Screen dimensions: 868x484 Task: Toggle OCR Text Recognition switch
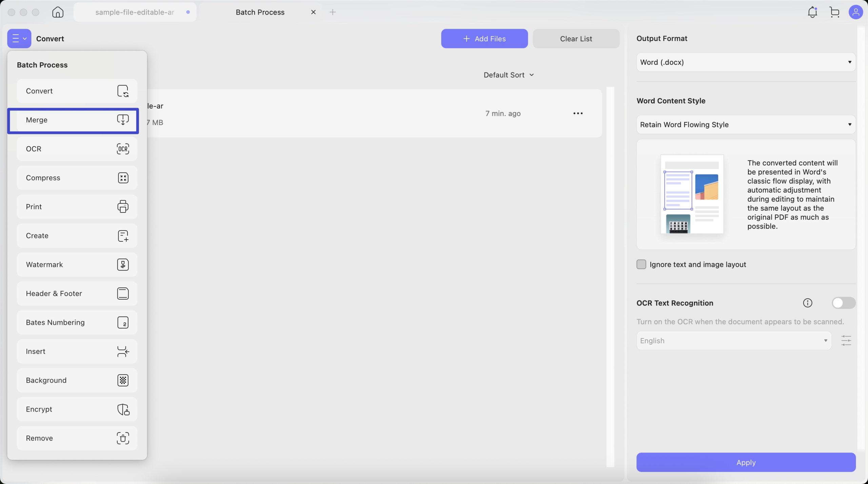pos(844,303)
